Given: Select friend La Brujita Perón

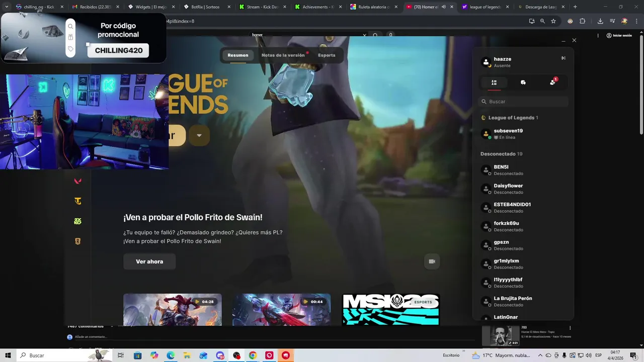Looking at the screenshot, I should [x=523, y=301].
